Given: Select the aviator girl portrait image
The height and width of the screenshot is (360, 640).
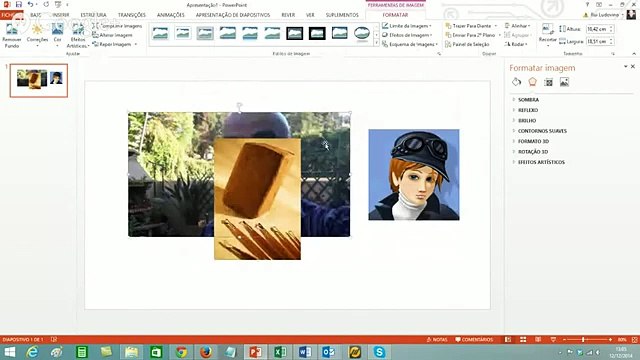Looking at the screenshot, I should pos(414,175).
